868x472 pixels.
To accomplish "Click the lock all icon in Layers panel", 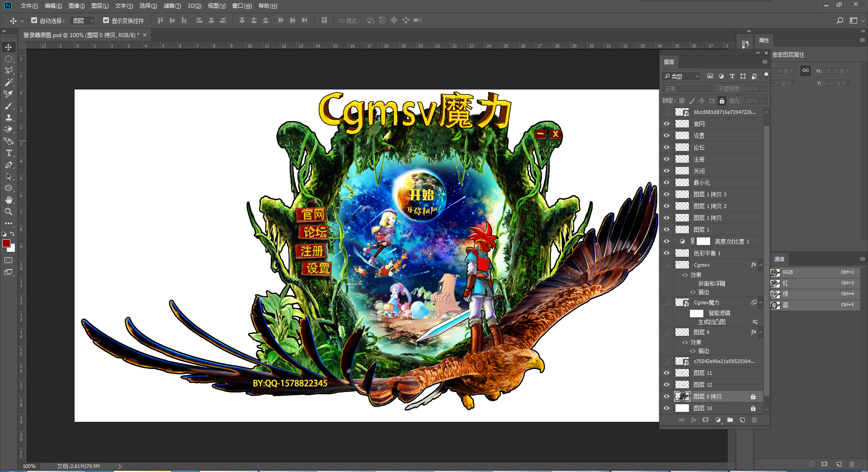I will [722, 101].
